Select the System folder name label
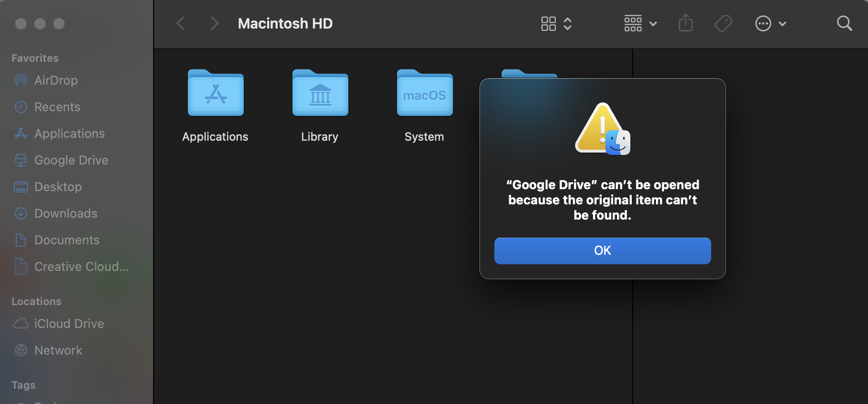The width and height of the screenshot is (868, 404). (424, 137)
